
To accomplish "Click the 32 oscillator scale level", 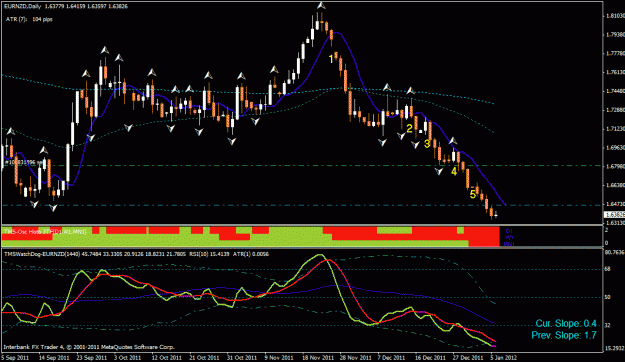I will pyautogui.click(x=607, y=325).
